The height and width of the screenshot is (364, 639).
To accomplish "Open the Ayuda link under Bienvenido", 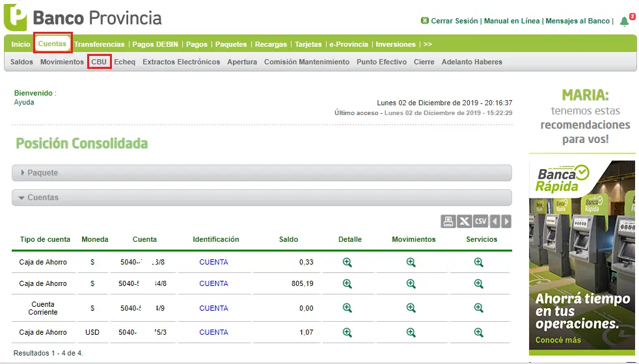I will click(24, 102).
